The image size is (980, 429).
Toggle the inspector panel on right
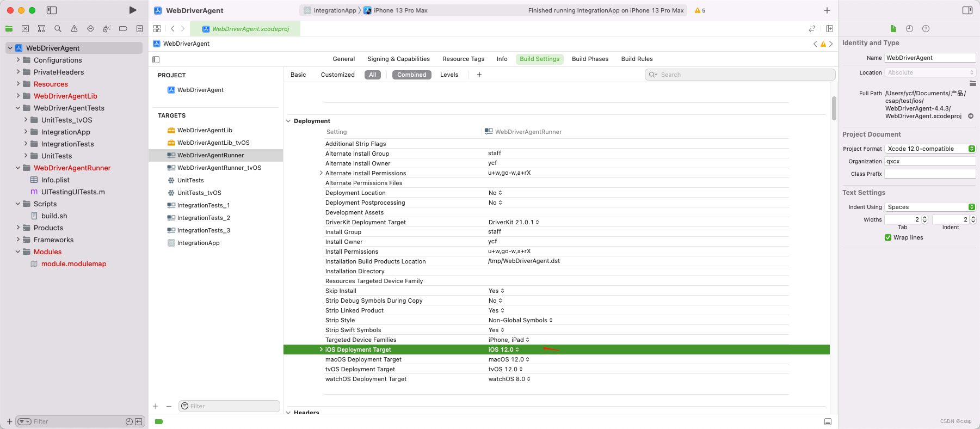(x=967, y=10)
